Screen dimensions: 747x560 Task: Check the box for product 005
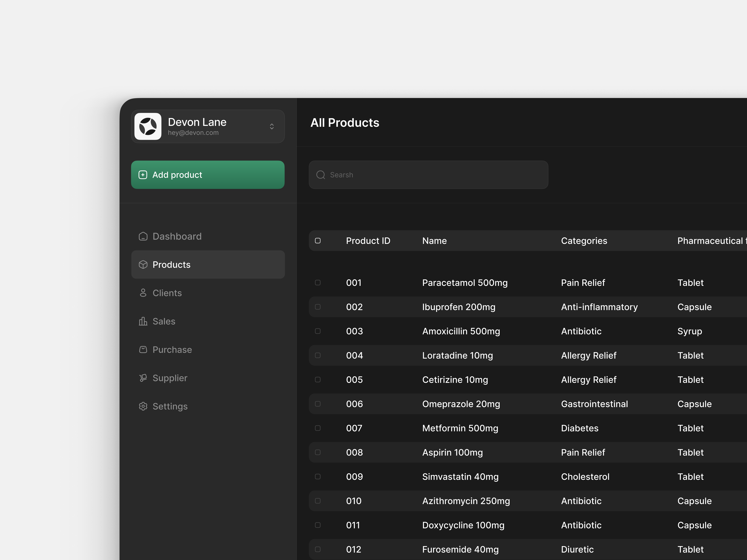click(x=318, y=380)
